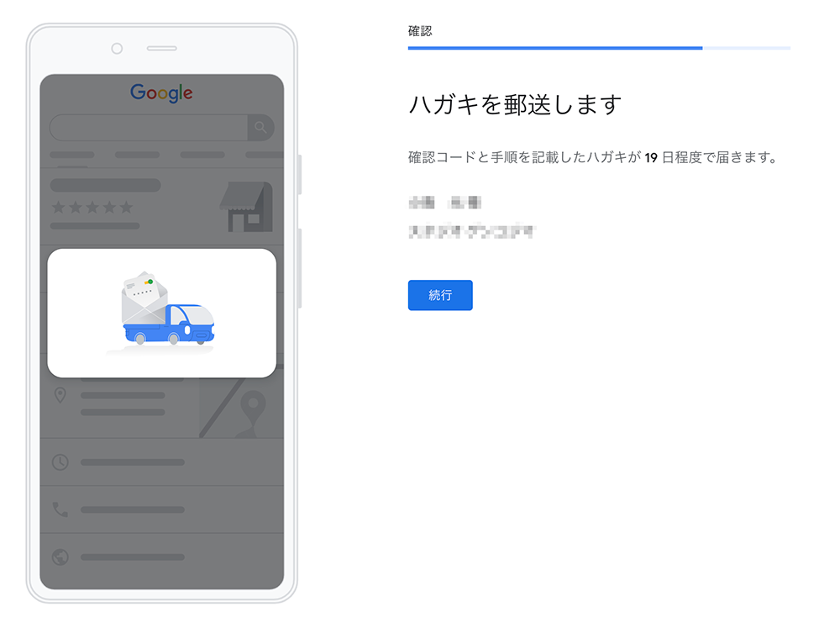The image size is (840, 617).
Task: Click the phone speaker slot
Action: (x=162, y=48)
